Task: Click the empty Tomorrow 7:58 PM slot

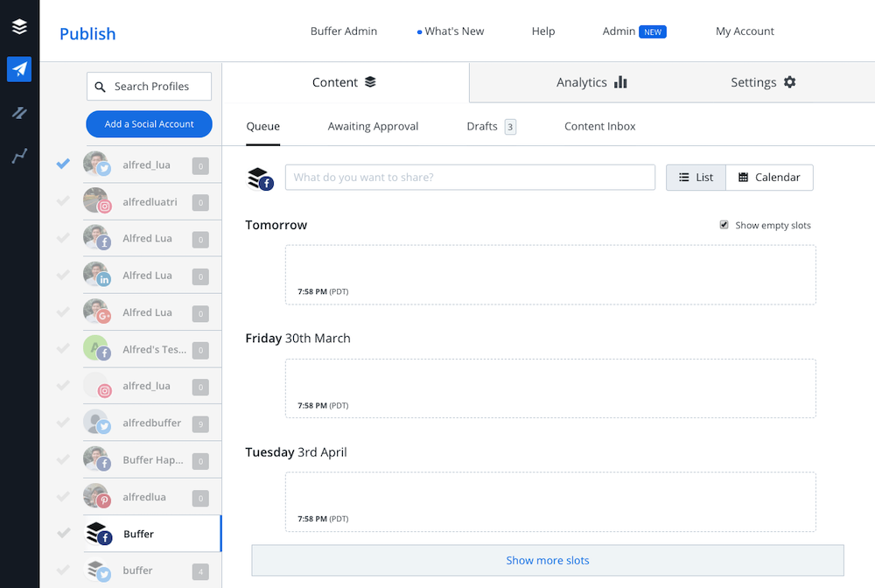Action: click(x=550, y=275)
